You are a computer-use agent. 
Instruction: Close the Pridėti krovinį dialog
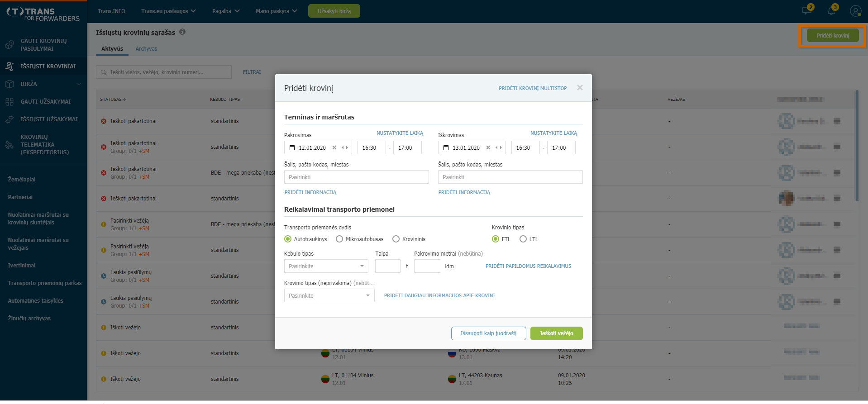[x=580, y=88]
